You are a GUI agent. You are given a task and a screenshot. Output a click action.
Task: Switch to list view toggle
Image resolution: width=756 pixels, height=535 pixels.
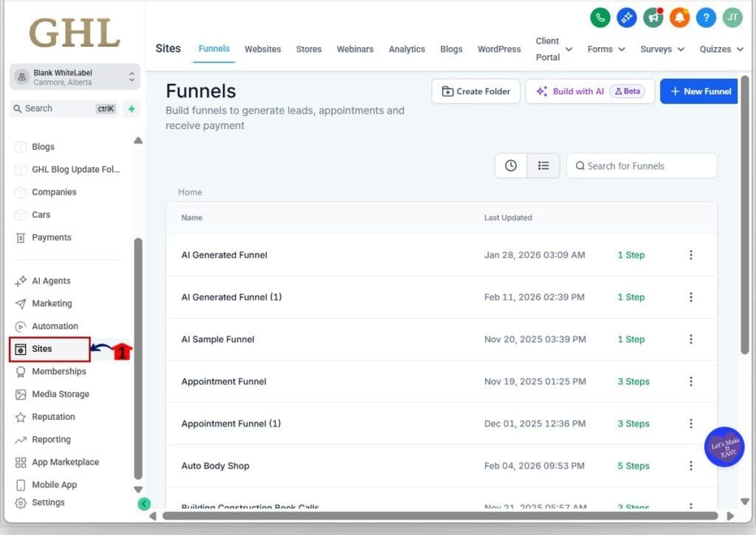coord(543,166)
